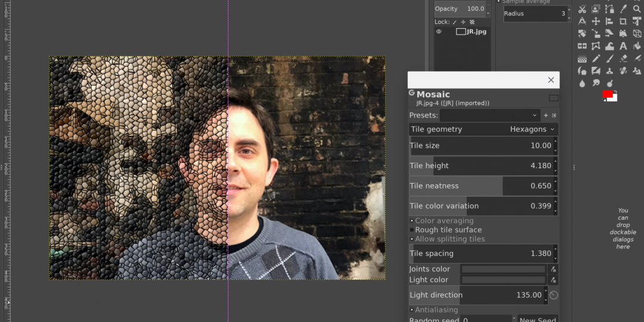Select the Warp Transform tool
Screen dimensions: 644x322
pyautogui.click(x=609, y=46)
